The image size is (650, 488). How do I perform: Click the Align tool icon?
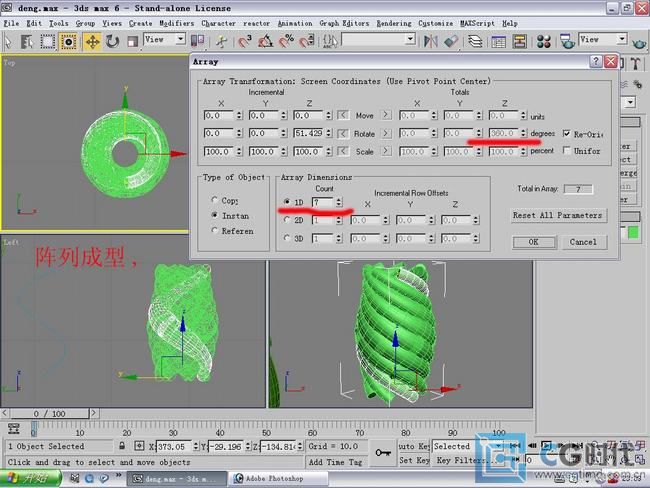point(451,41)
